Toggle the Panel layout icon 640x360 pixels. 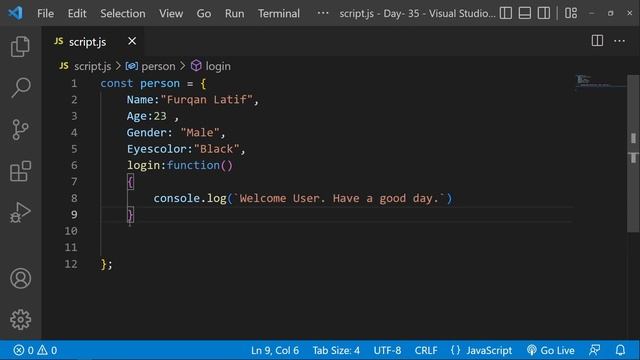tap(524, 13)
